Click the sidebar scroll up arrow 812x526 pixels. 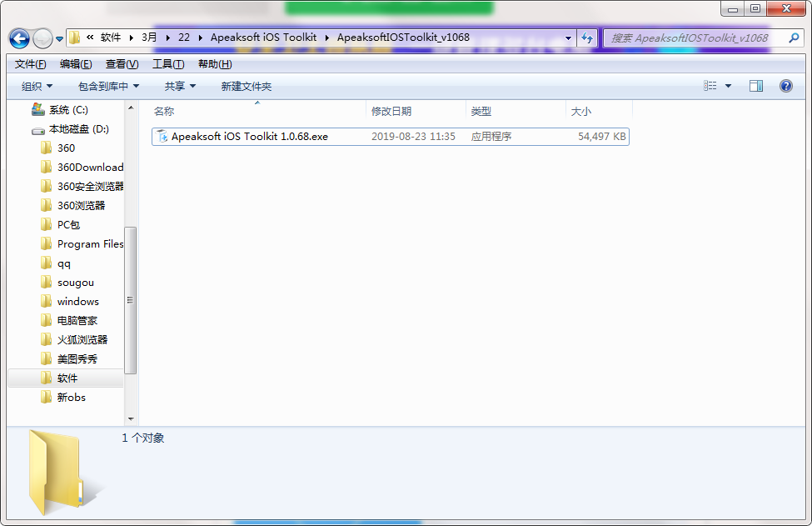click(x=131, y=108)
